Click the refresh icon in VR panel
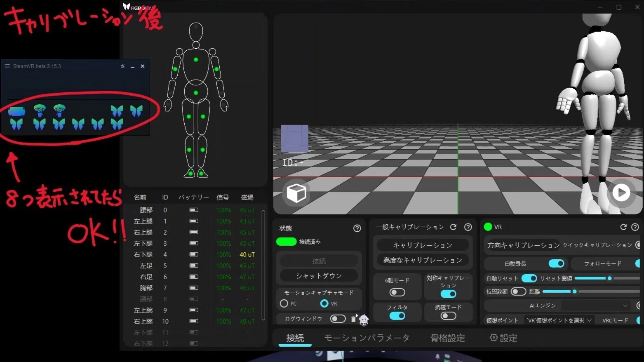Screen dimensions: 644x362 (x=623, y=227)
